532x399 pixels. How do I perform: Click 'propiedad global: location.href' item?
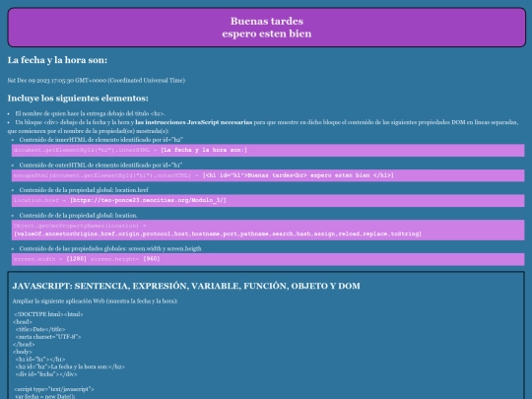[84, 190]
